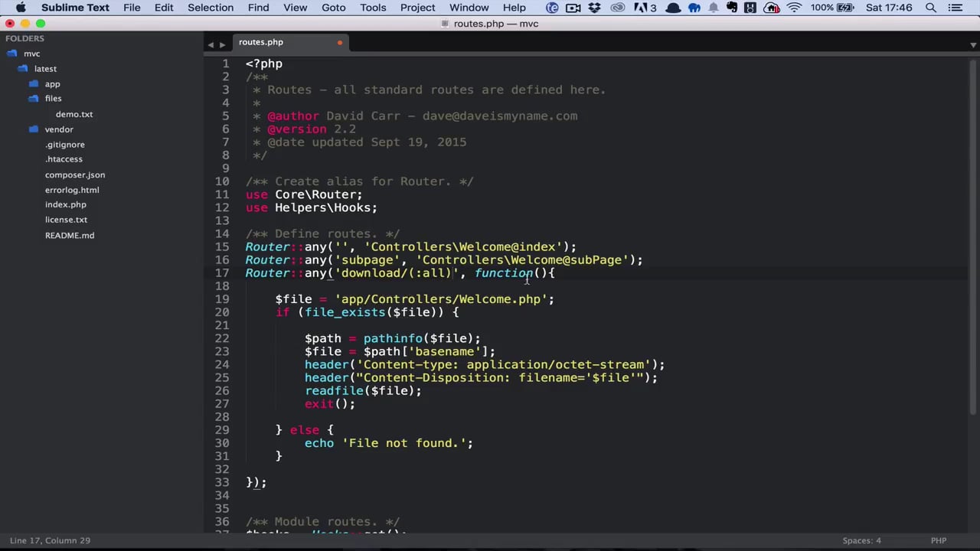Close the routes.php tab via unsaved dot
Viewport: 980px width, 551px height.
coord(340,43)
